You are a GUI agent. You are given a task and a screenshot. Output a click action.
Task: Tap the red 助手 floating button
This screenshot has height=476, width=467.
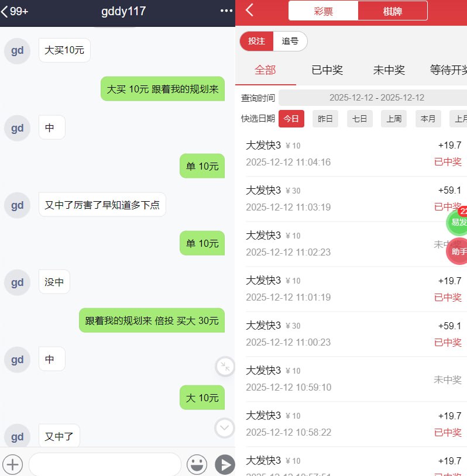pos(457,251)
